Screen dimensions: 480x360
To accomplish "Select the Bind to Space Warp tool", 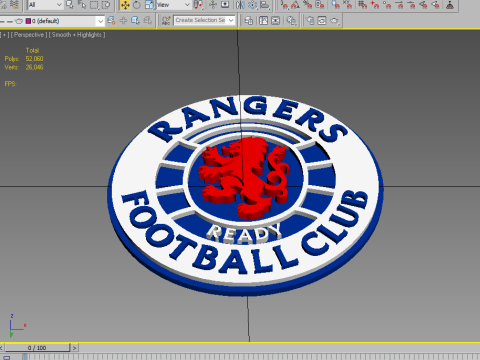I will [15, 5].
